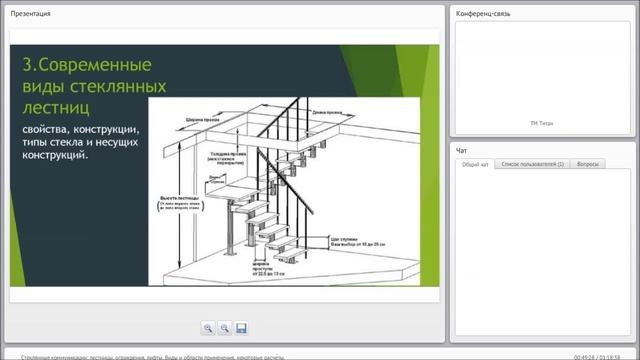Screen dimensions: 640x360
Task: Select the Конференц-связь panel title
Action: 483,13
